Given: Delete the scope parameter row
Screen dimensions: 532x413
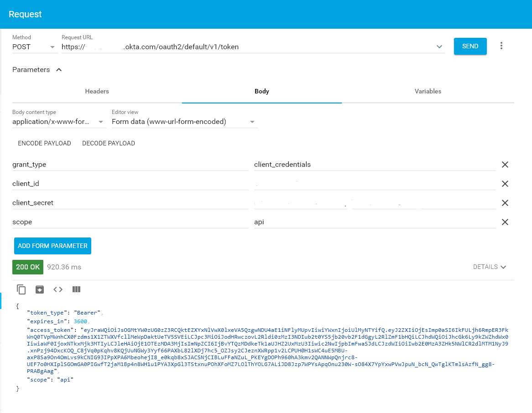Looking at the screenshot, I should pos(505,222).
